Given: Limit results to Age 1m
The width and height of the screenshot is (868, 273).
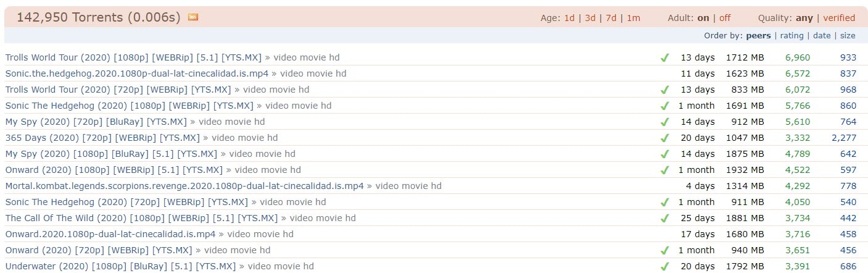Looking at the screenshot, I should point(634,18).
